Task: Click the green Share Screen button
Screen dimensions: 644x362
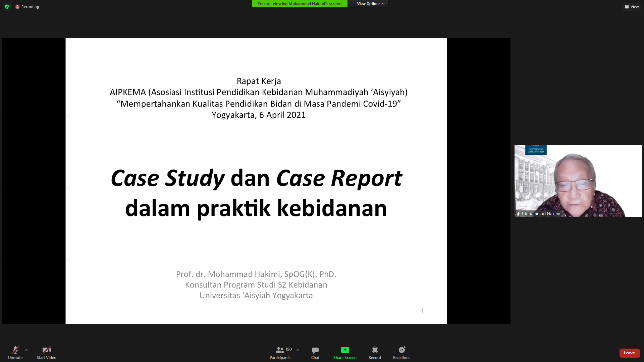Action: (345, 353)
